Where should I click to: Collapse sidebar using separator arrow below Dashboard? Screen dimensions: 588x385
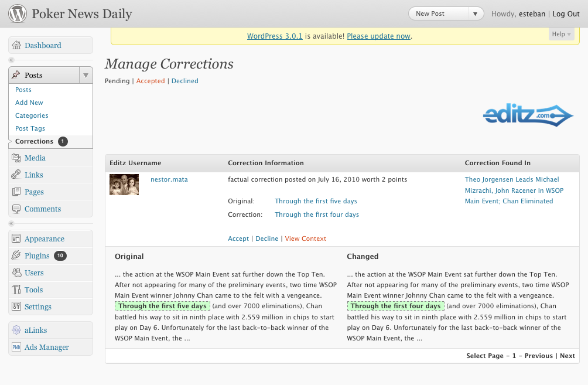[11, 60]
